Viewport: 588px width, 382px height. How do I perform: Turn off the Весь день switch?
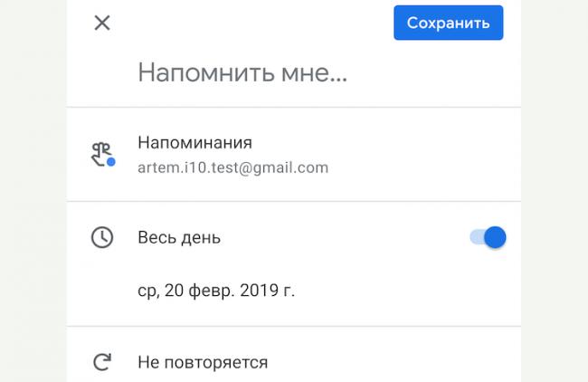click(x=488, y=237)
